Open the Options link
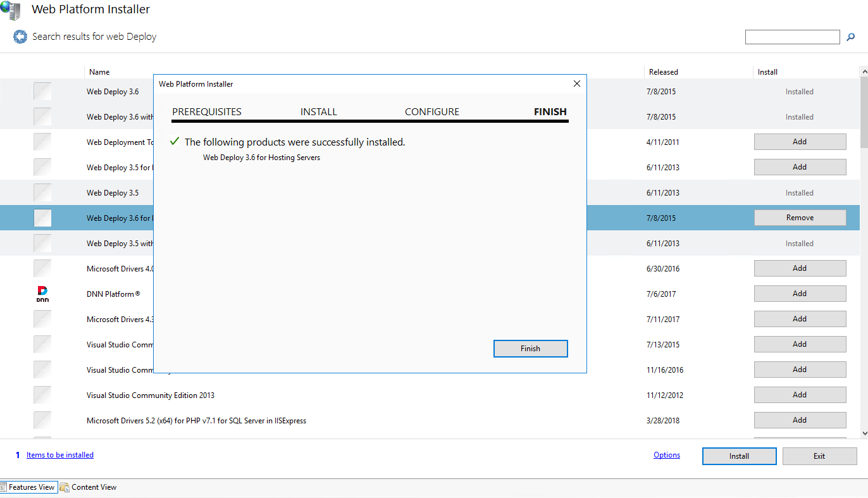The image size is (868, 498). 667,455
